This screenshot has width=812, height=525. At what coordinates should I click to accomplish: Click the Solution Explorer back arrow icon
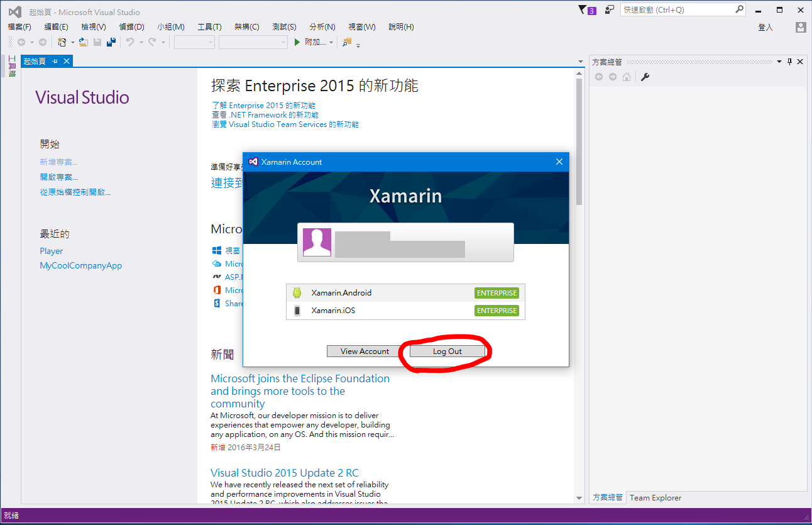point(599,77)
